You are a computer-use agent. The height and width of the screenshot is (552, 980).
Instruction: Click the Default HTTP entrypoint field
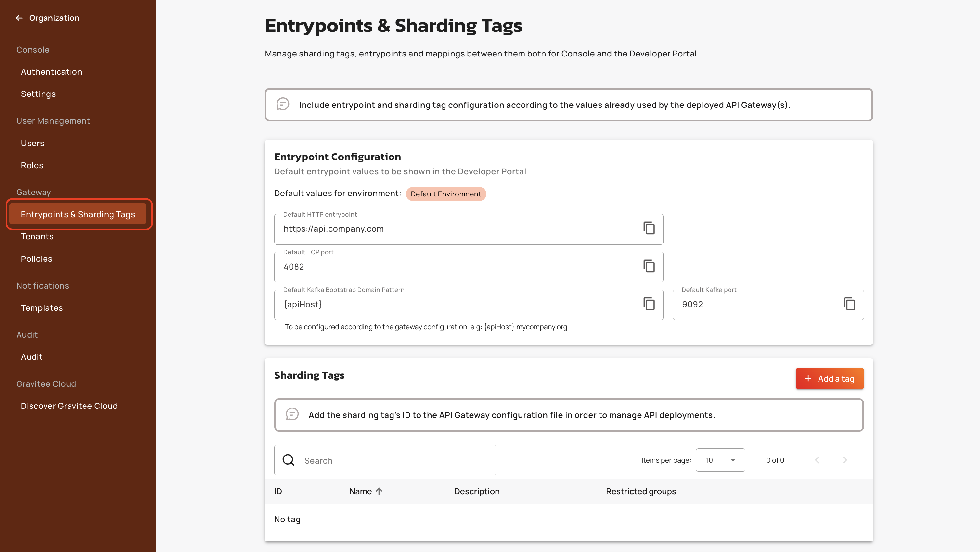(457, 229)
